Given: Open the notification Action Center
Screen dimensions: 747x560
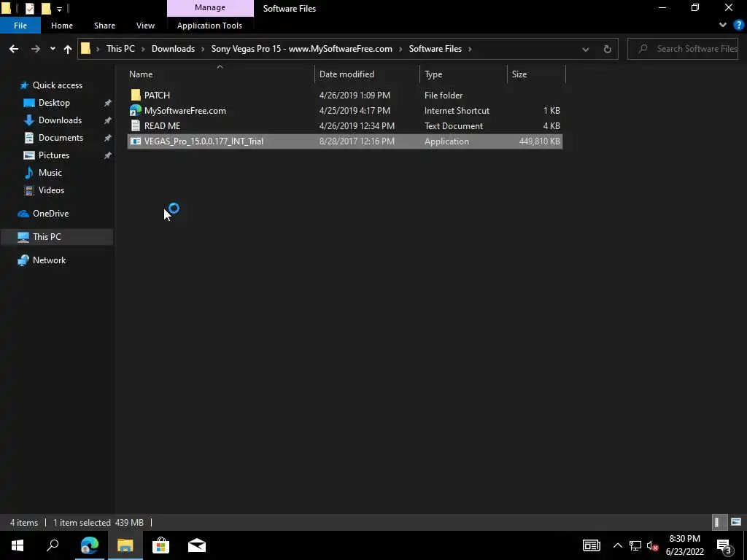Looking at the screenshot, I should [x=724, y=545].
